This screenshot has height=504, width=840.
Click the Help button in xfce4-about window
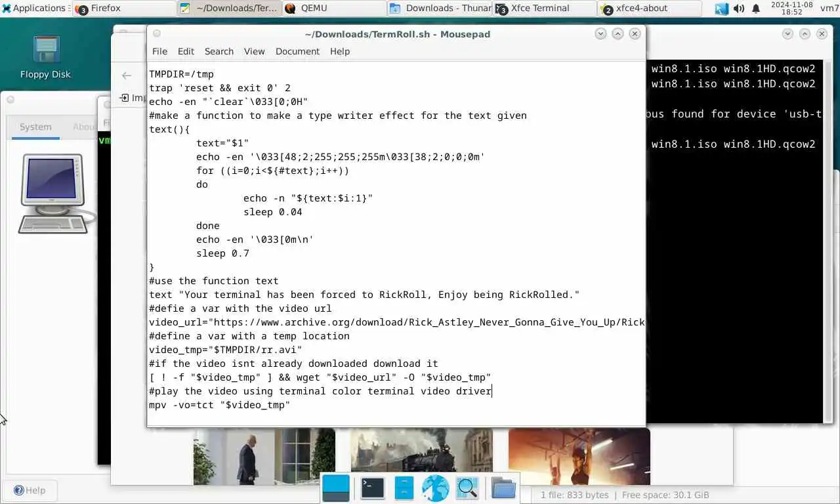point(30,490)
